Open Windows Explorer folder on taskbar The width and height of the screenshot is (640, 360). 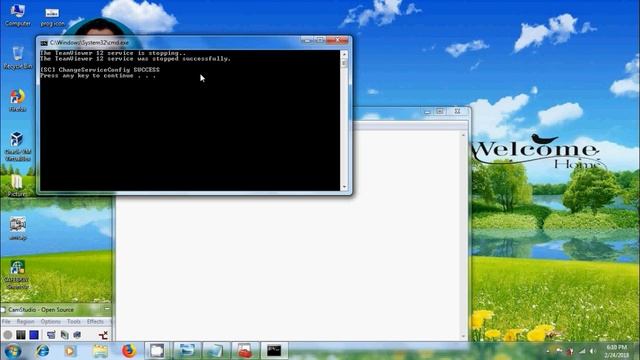point(100,351)
